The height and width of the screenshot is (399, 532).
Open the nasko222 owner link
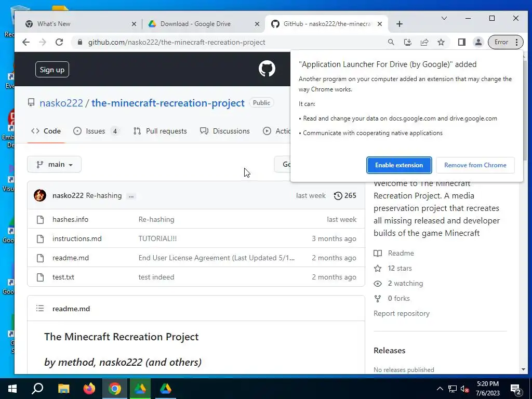coord(61,103)
